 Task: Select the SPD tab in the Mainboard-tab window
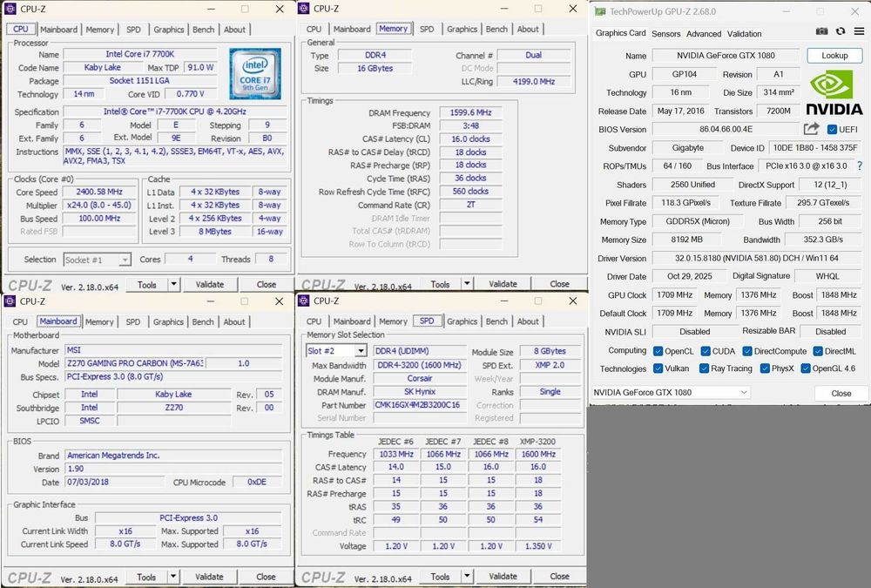132,321
